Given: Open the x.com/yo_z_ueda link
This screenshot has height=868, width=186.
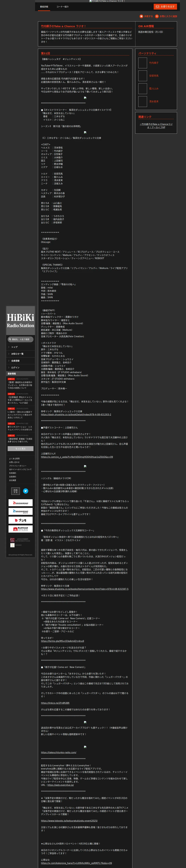Looking at the screenshot, I should click(x=77, y=457).
